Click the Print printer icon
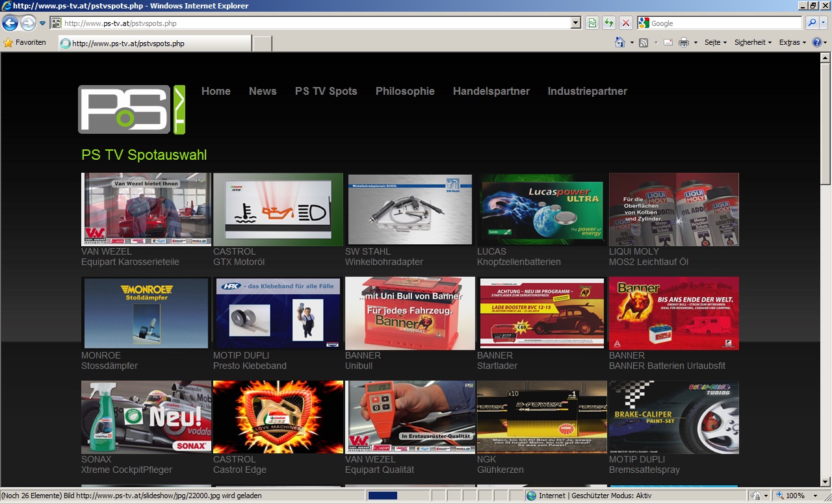This screenshot has height=504, width=832. [x=684, y=43]
